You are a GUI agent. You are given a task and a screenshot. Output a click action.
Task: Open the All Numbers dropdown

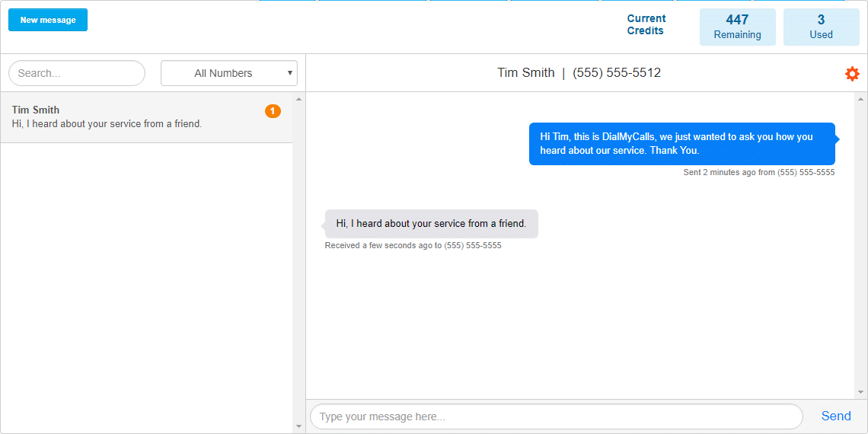pyautogui.click(x=228, y=73)
